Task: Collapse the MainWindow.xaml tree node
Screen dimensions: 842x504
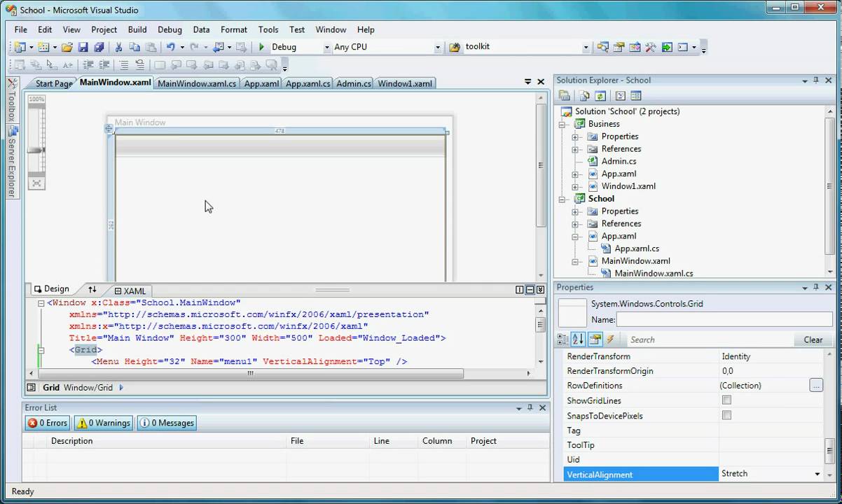Action: pyautogui.click(x=575, y=261)
